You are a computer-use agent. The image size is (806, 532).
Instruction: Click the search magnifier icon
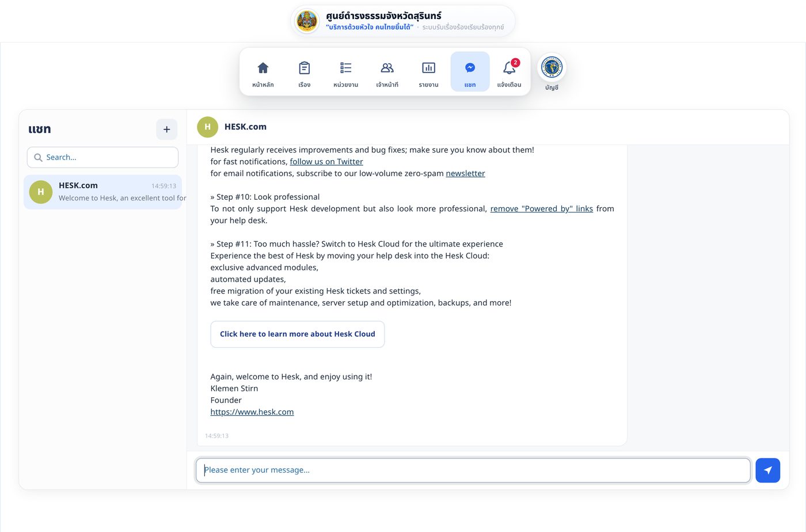point(38,158)
